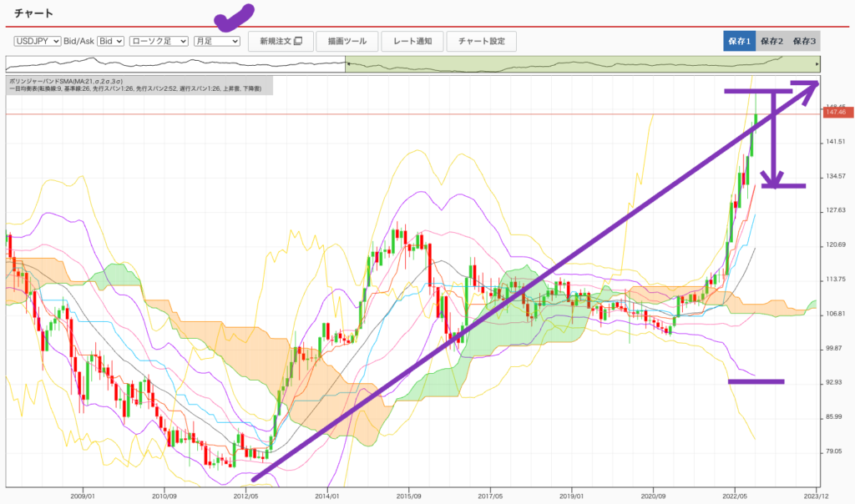
Task: Click the 一目均衡表 indicator legend line
Action: pos(135,88)
